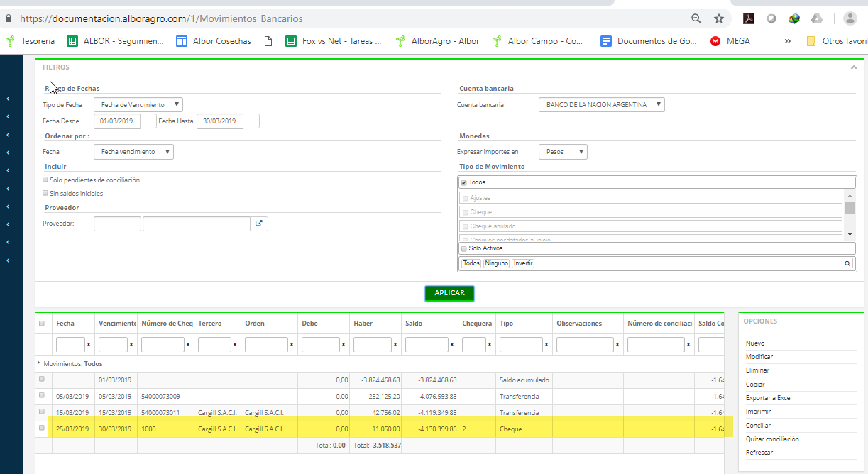Clear the Tipo column filter
The width and height of the screenshot is (868, 474).
point(546,345)
